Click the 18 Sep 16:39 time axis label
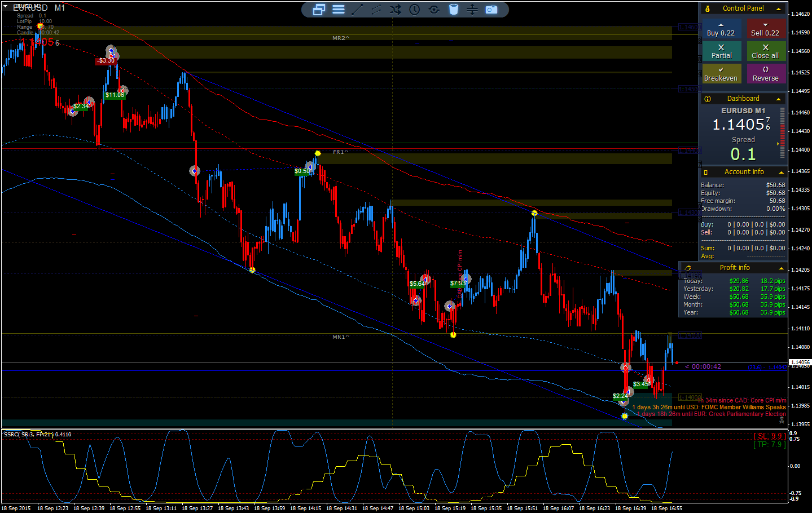 pos(631,508)
